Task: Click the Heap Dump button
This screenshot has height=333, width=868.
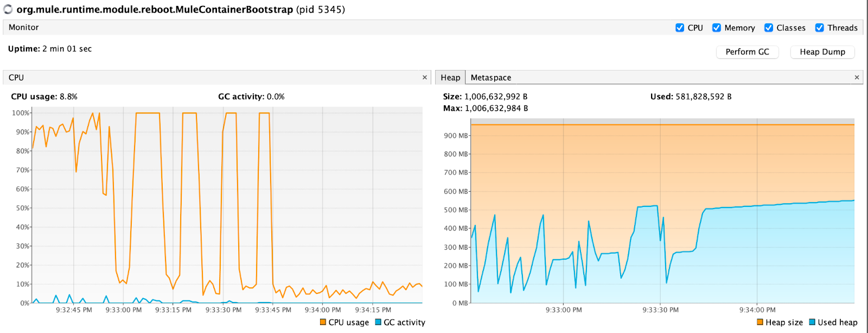Action: pyautogui.click(x=822, y=52)
